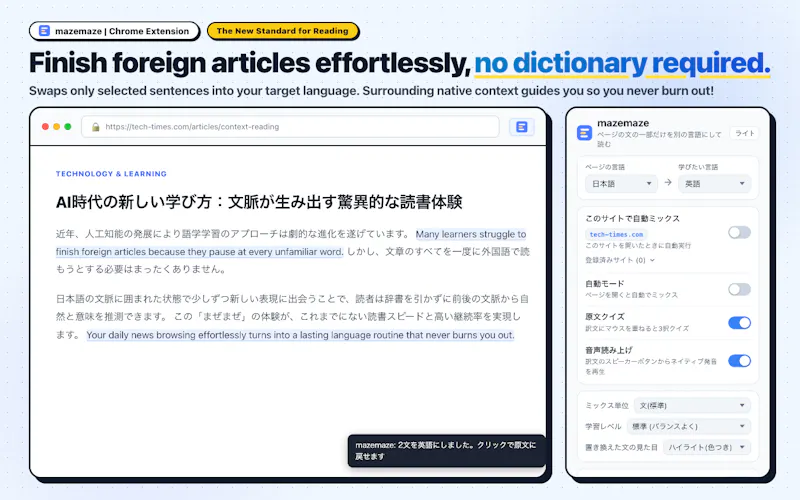
Task: Expand the 登録済みサイト (0) list
Action: coord(620,260)
